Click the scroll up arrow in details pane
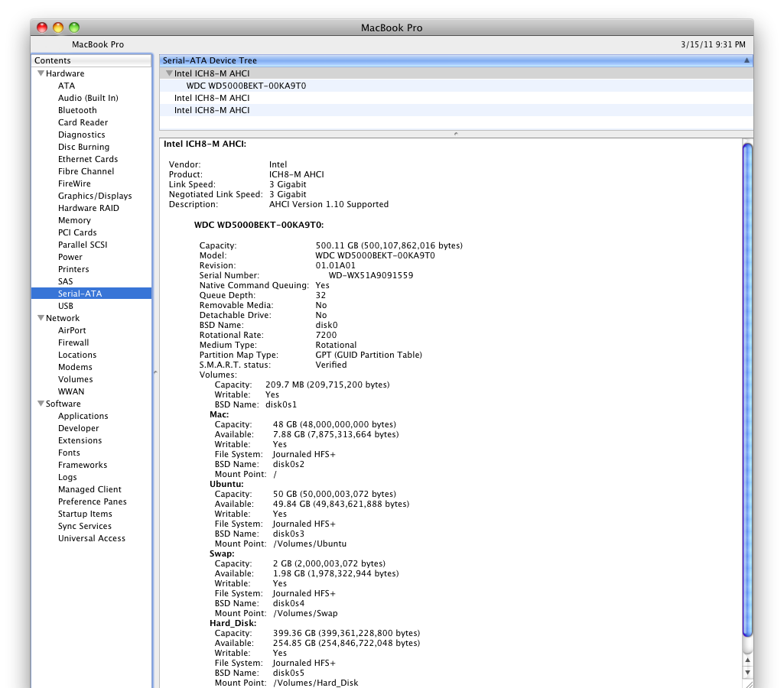 (747, 660)
